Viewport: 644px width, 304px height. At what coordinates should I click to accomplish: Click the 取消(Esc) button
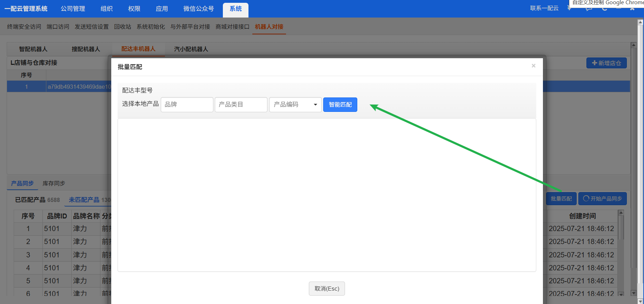click(327, 289)
